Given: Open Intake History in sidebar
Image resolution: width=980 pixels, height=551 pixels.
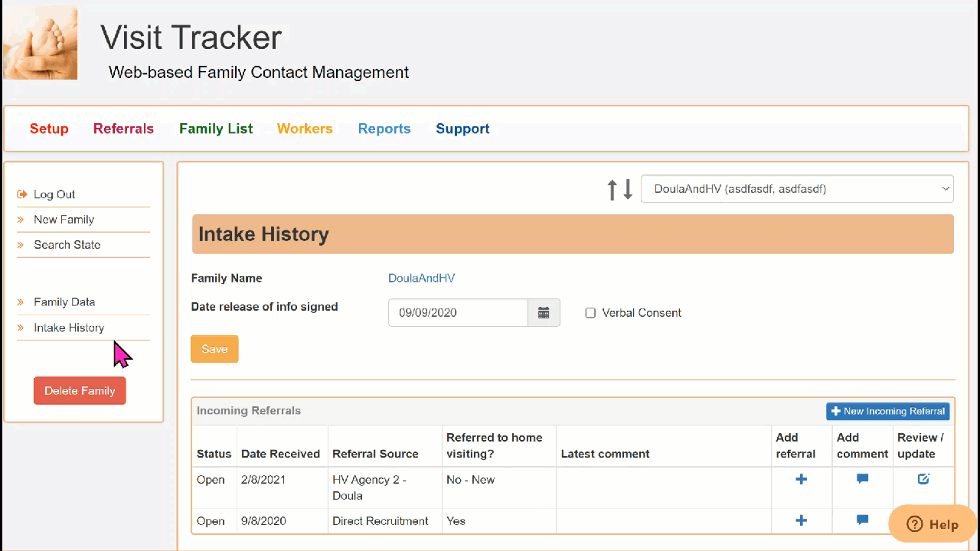Looking at the screenshot, I should (69, 328).
